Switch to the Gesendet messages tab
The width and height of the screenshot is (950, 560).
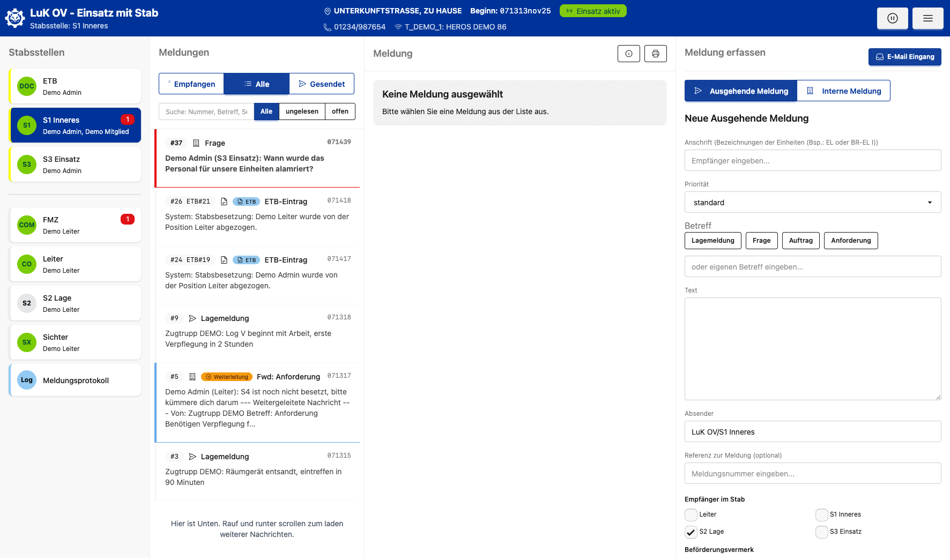pos(322,84)
